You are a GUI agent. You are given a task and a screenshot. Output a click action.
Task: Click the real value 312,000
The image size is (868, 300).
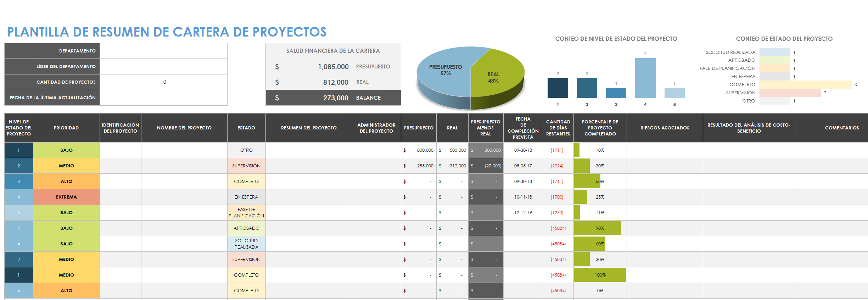tap(452, 166)
